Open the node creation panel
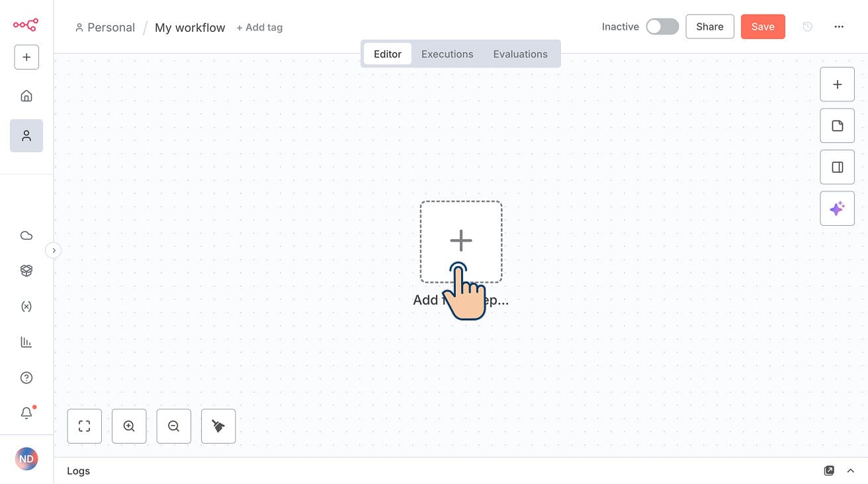The image size is (868, 484). (838, 84)
